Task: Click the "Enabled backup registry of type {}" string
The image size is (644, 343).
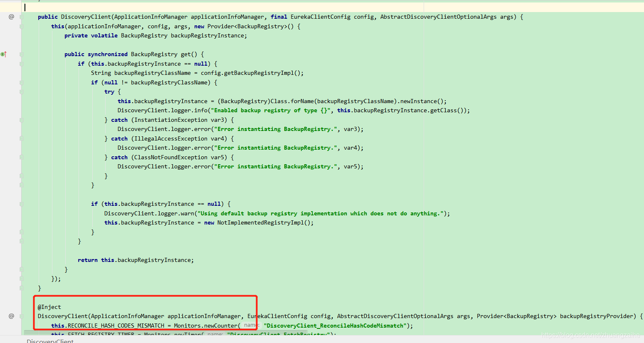Action: pyautogui.click(x=271, y=110)
